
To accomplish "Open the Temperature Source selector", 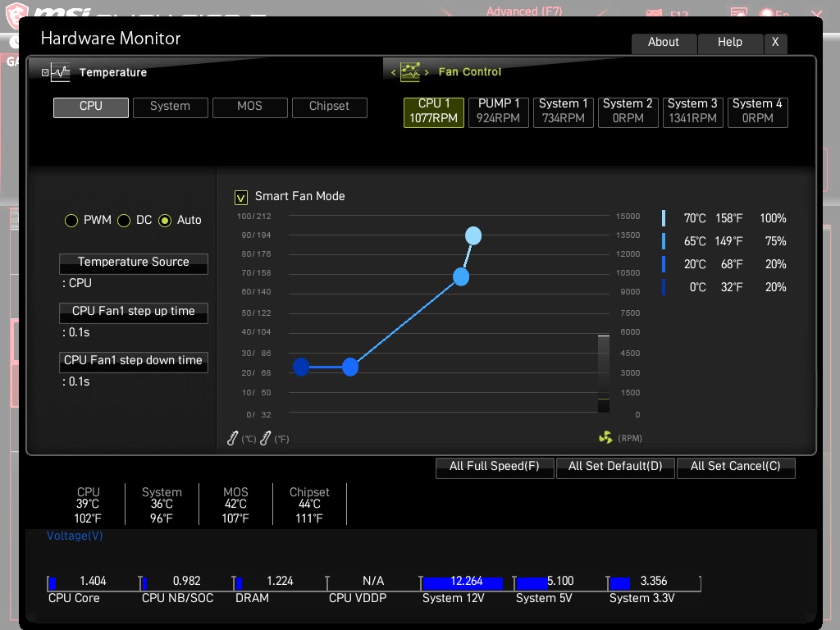I will pos(134,263).
